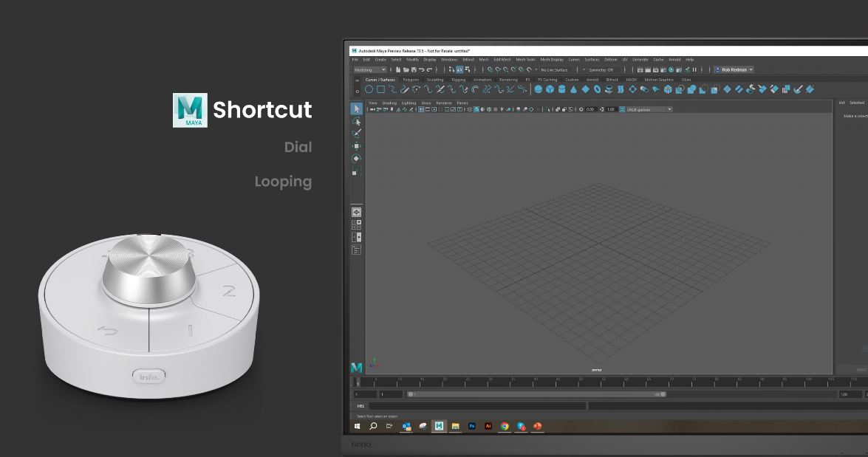
Task: Switch to the Rendering shelf tab
Action: [x=508, y=80]
